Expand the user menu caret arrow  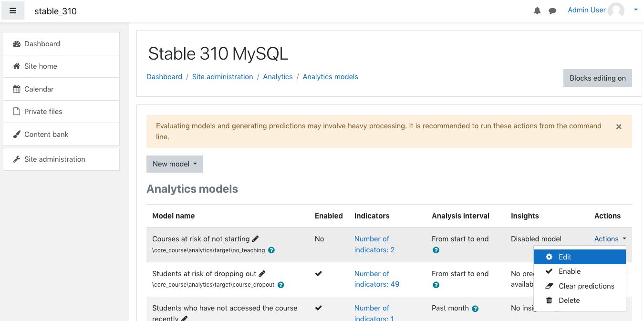tap(635, 10)
